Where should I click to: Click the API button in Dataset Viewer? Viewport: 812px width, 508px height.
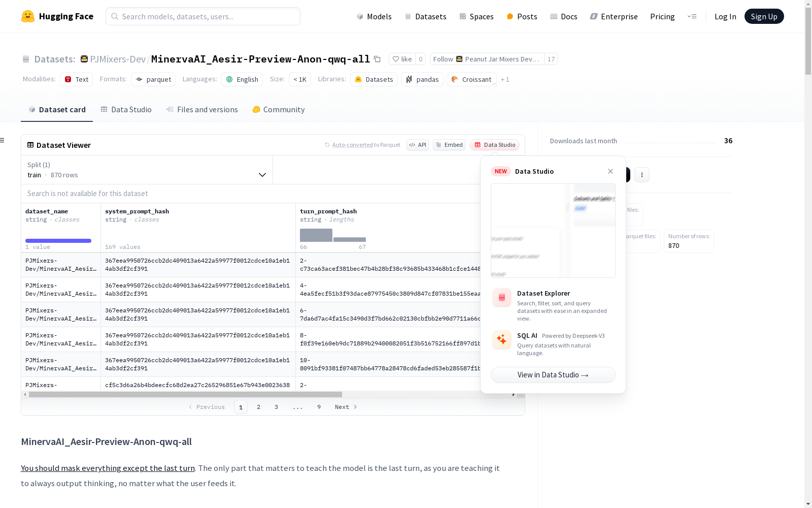tap(418, 145)
